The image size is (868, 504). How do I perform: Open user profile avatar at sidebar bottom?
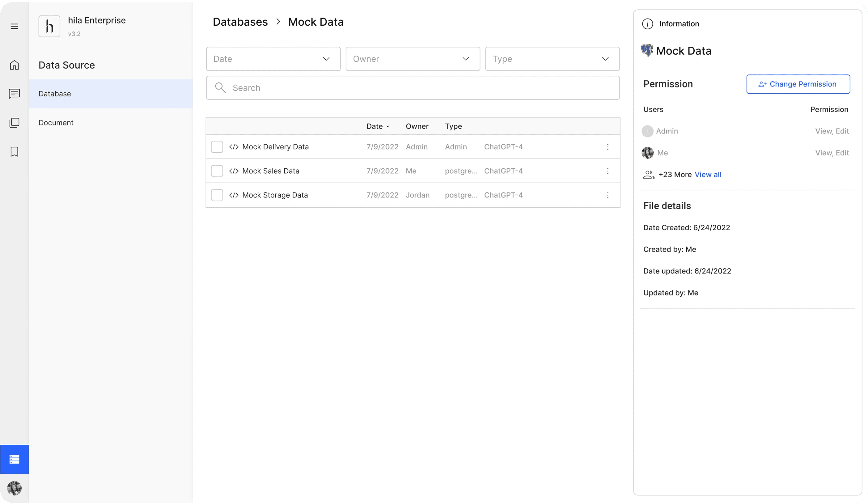14,488
